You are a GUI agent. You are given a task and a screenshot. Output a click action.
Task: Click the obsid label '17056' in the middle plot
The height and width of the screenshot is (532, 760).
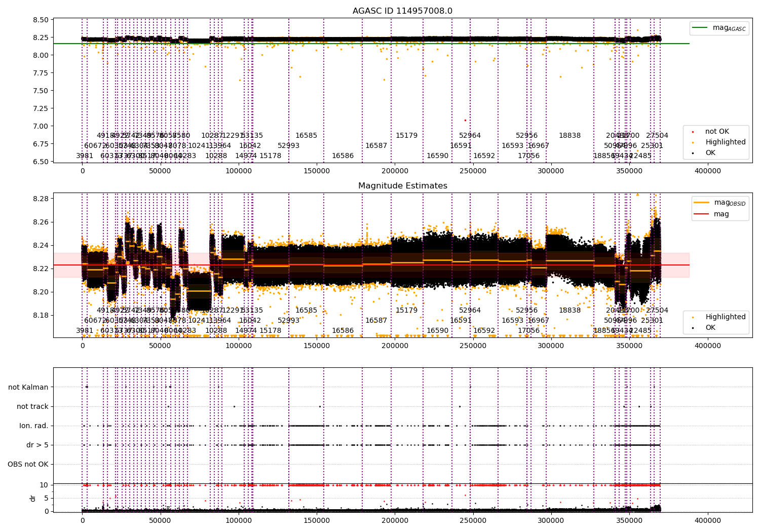click(x=528, y=331)
